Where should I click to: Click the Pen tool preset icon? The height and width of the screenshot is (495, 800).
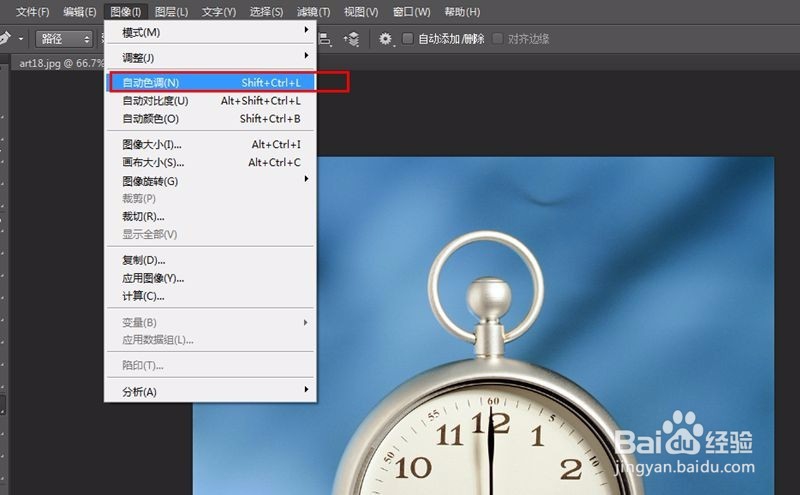4,38
